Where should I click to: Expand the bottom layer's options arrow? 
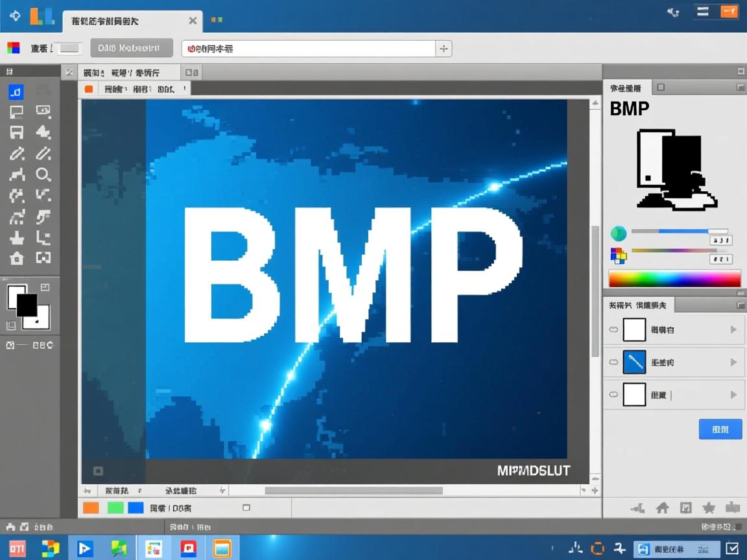pos(733,394)
